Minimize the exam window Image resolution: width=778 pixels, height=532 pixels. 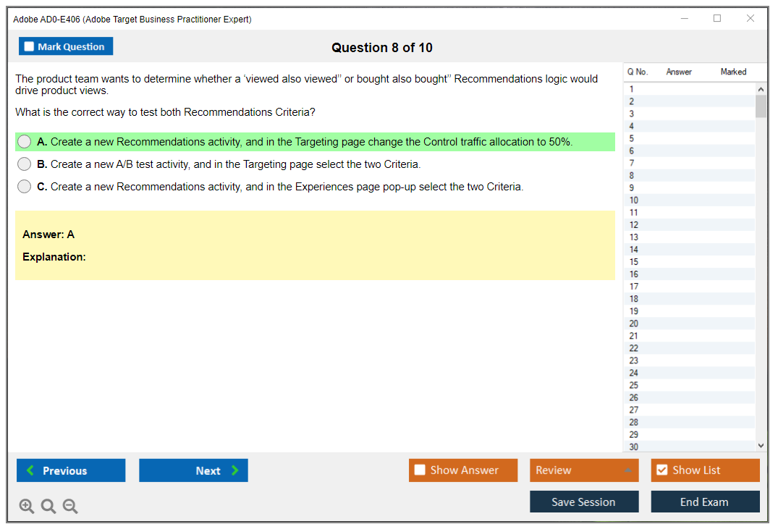click(684, 19)
